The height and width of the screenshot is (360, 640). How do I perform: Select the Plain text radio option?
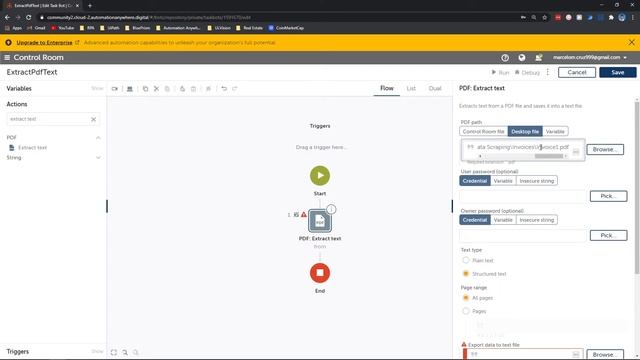(465, 260)
